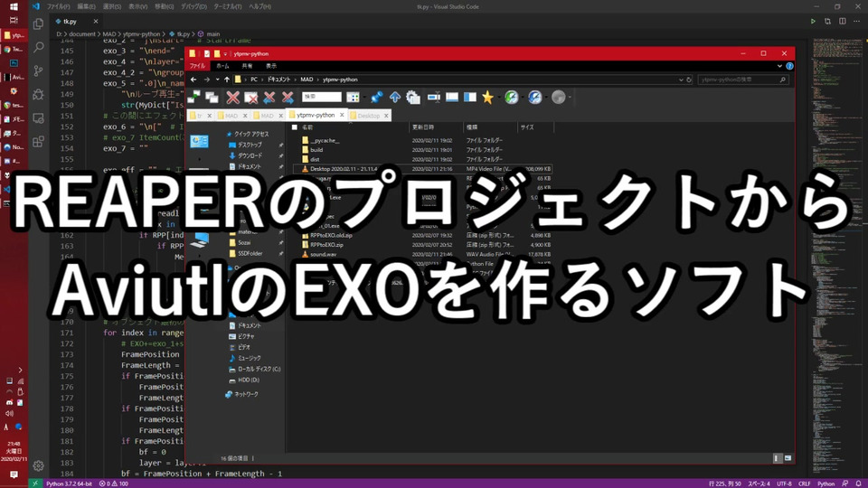868x488 pixels.
Task: Open the View tab in Explorer ribbon
Action: (x=270, y=66)
